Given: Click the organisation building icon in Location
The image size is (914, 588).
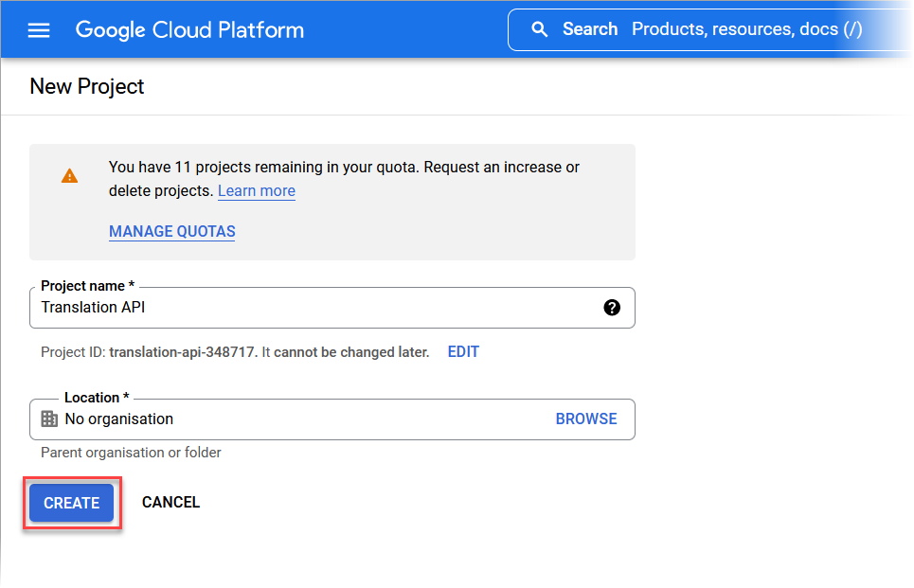Looking at the screenshot, I should (x=49, y=419).
